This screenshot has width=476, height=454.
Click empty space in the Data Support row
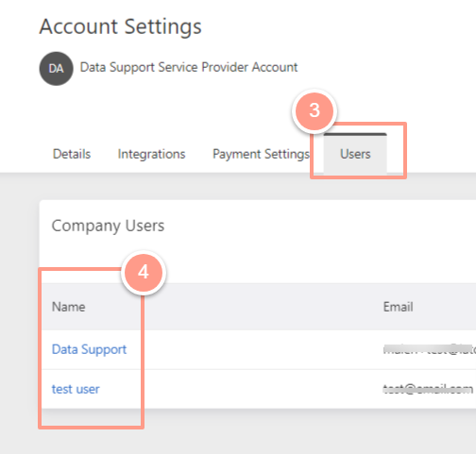[x=252, y=349]
